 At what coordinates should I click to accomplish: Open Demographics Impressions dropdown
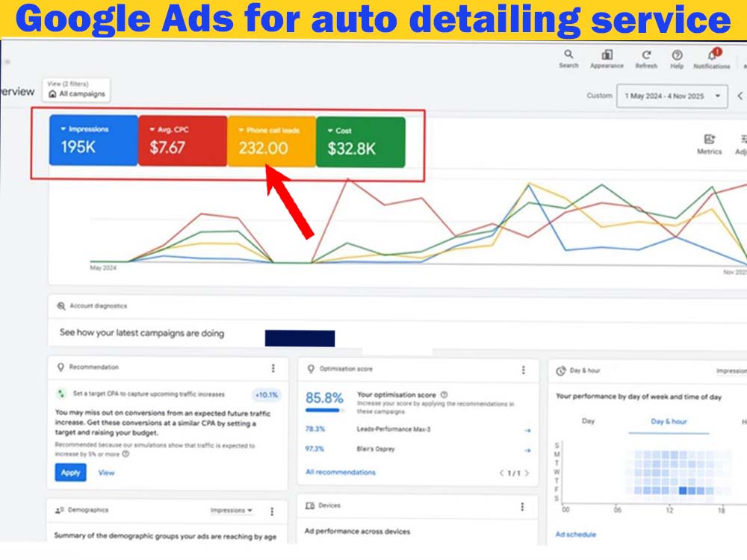click(x=231, y=510)
